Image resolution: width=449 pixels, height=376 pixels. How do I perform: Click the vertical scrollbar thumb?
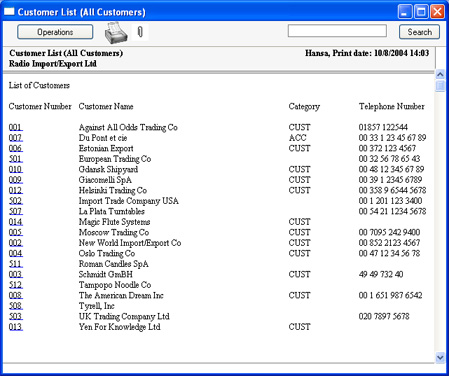pyautogui.click(x=440, y=86)
